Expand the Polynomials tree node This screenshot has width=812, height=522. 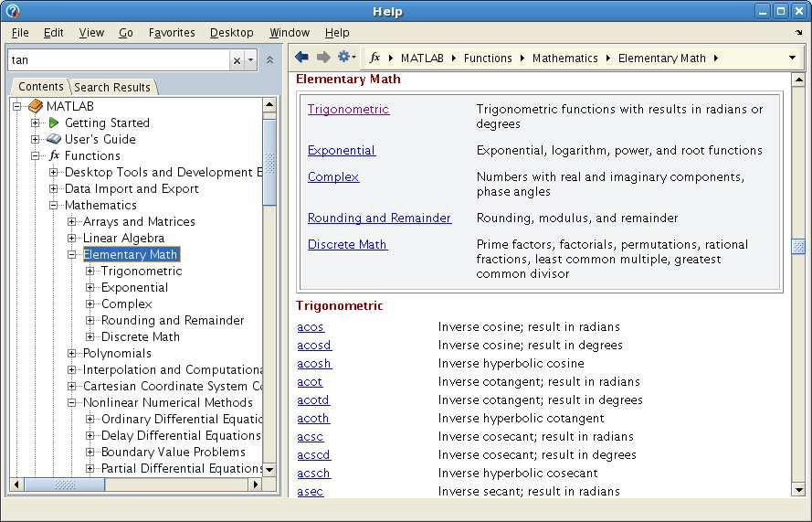(x=72, y=354)
